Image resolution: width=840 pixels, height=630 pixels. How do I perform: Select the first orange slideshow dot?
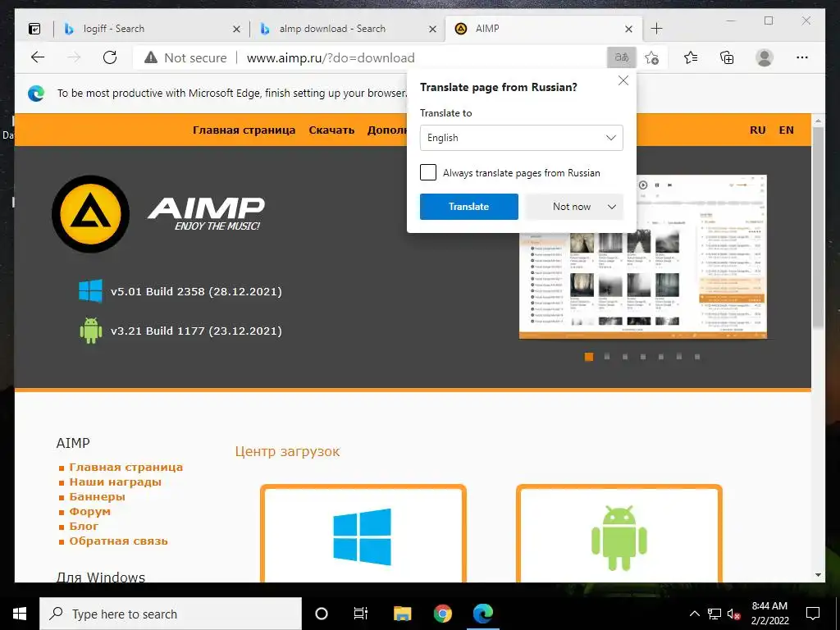coord(589,357)
